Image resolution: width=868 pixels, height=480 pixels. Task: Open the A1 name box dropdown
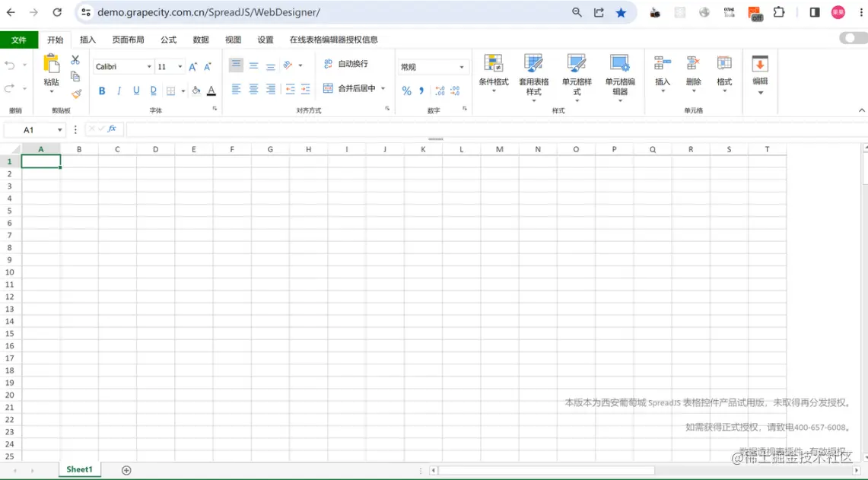click(x=59, y=130)
